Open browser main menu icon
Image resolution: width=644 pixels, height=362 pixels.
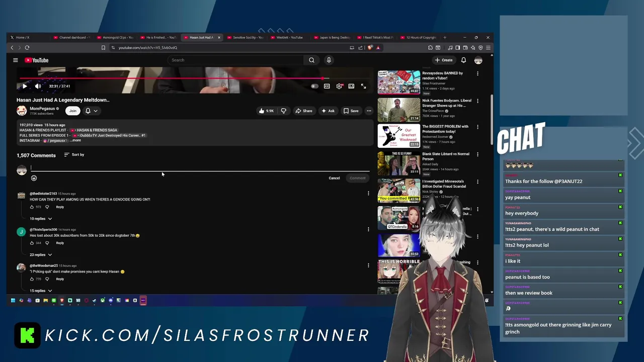click(488, 48)
